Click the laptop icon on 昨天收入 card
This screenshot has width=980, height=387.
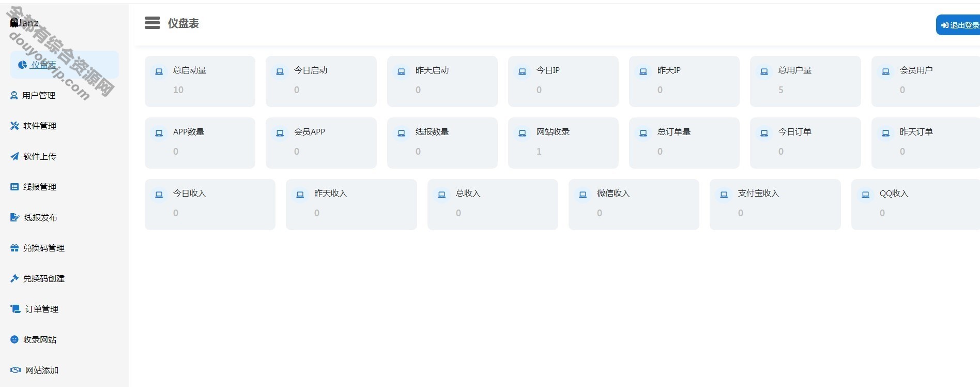pyautogui.click(x=300, y=195)
